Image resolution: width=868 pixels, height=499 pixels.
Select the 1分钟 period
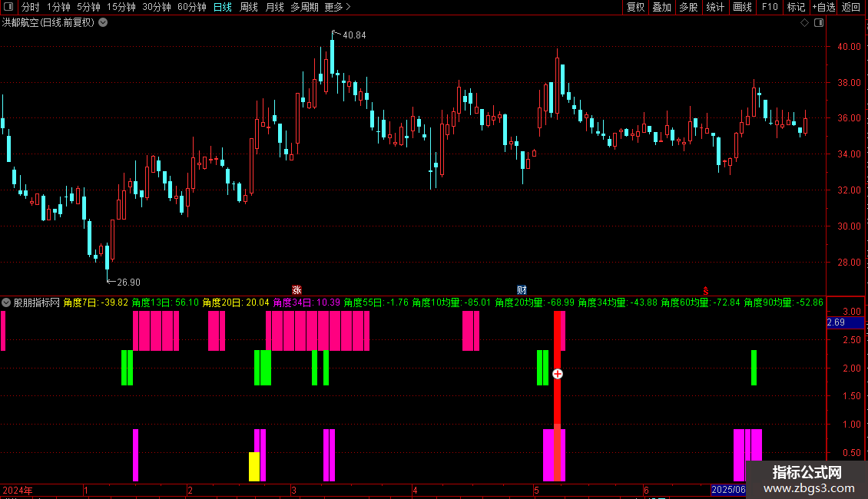click(58, 7)
